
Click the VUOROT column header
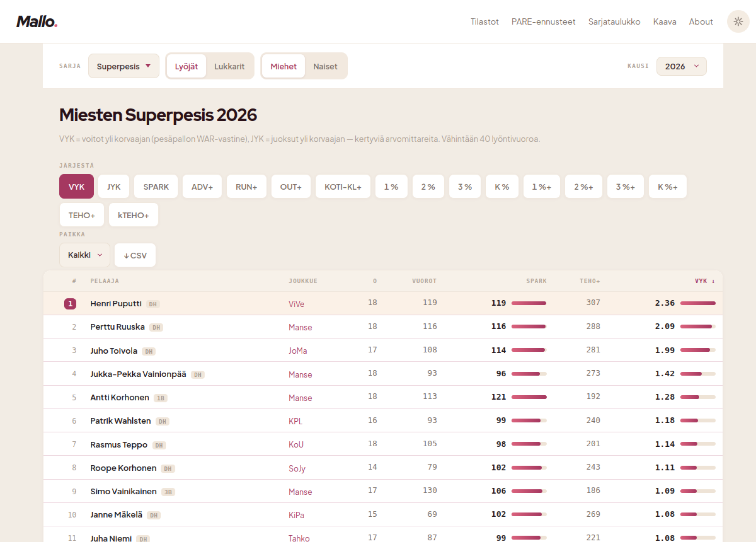point(424,281)
